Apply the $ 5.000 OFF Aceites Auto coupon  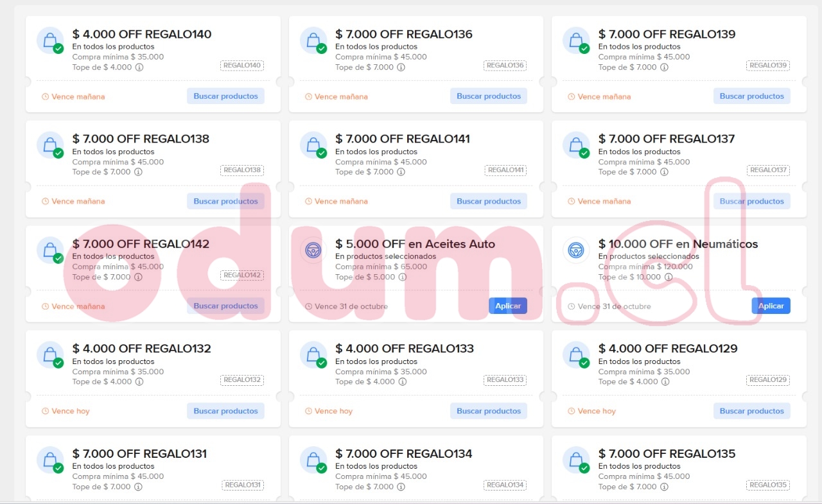(507, 306)
